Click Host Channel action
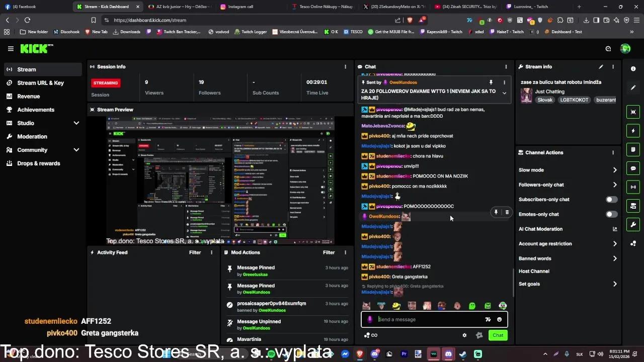The height and width of the screenshot is (362, 644). pos(534,271)
